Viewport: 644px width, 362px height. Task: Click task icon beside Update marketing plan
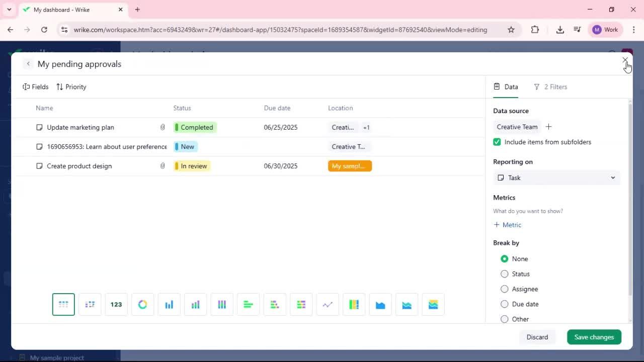[39, 127]
